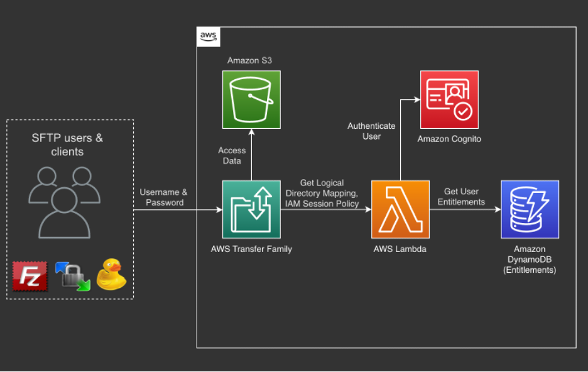Click the Amazon DynamoDB icon
This screenshot has height=372, width=588.
529,209
